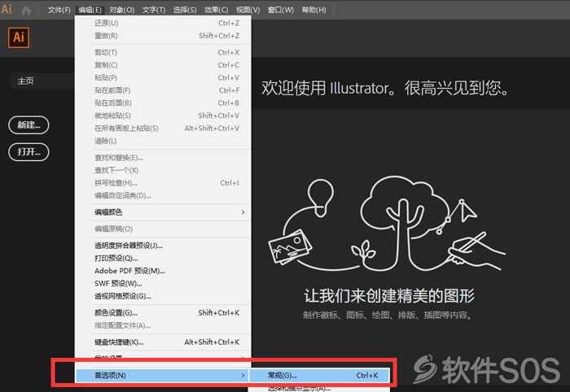Open the 效果(C) menu
This screenshot has width=570, height=392.
point(216,10)
